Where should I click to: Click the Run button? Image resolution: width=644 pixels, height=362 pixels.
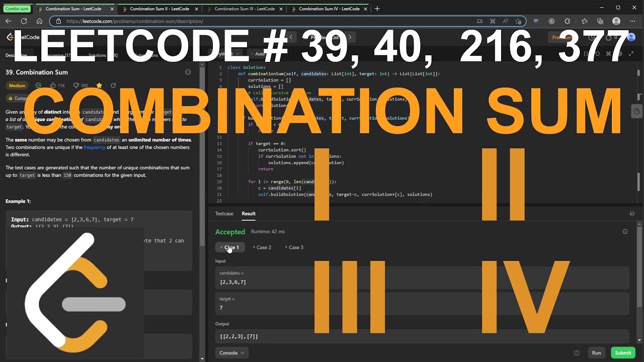[596, 353]
